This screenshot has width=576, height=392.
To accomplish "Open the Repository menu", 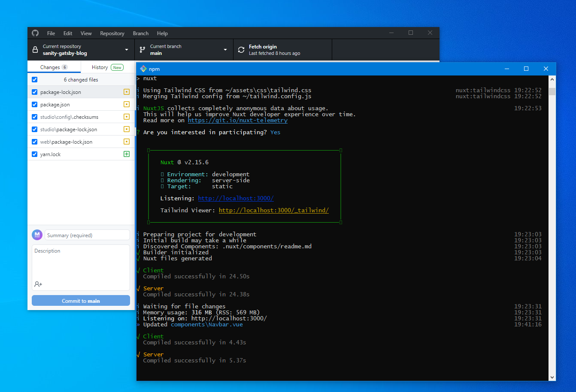I will coord(112,33).
